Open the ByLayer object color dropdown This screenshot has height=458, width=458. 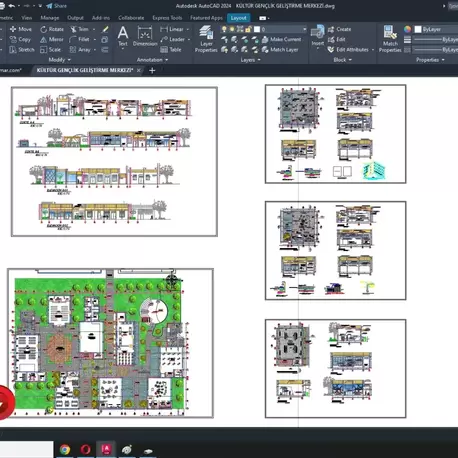click(436, 29)
